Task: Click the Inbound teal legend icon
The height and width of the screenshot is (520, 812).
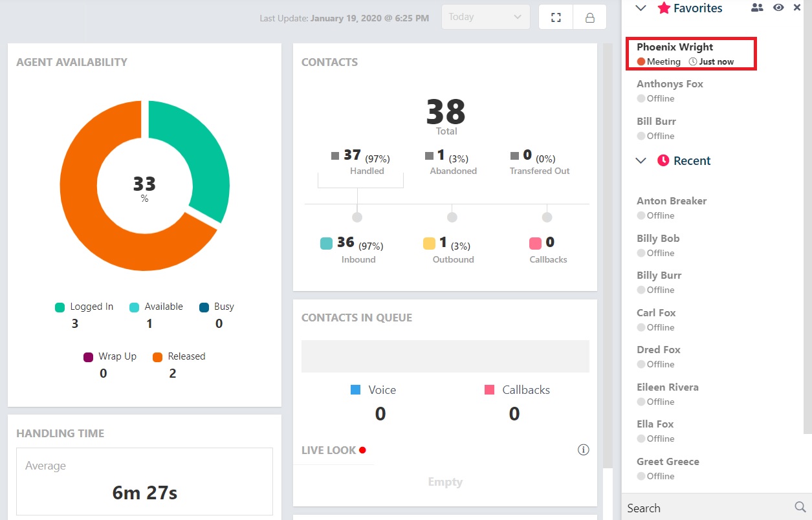Action: pos(327,243)
